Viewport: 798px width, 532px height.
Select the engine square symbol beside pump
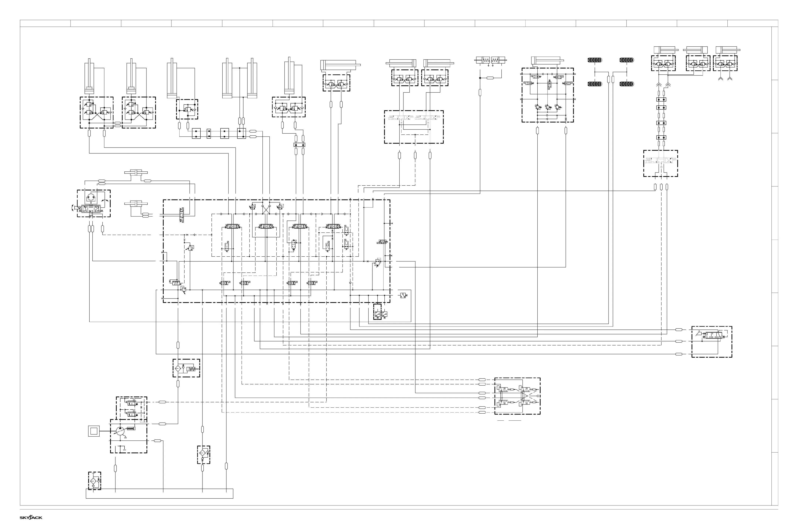94,431
